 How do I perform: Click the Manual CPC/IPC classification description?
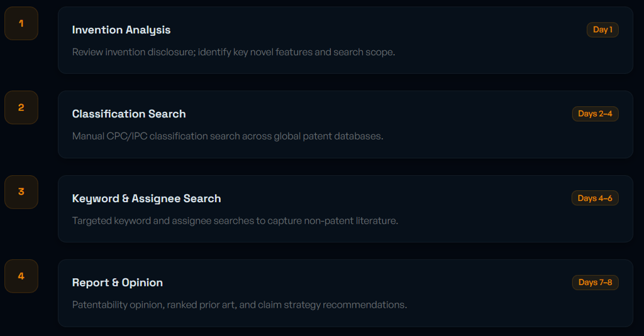(x=228, y=136)
